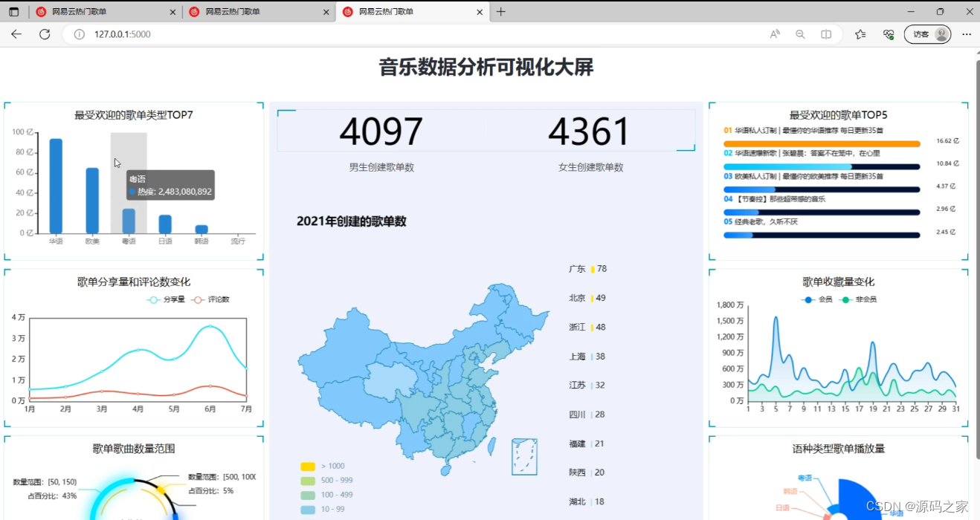This screenshot has height=520, width=980.
Task: Click the 江苏 32 ranking row
Action: (x=587, y=385)
